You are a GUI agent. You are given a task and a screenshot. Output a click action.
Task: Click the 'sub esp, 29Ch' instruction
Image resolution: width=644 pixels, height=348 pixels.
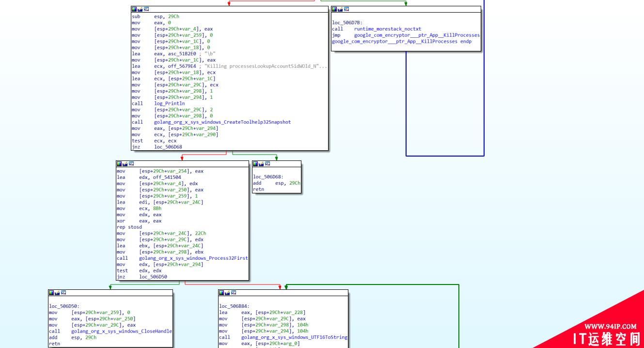point(155,16)
